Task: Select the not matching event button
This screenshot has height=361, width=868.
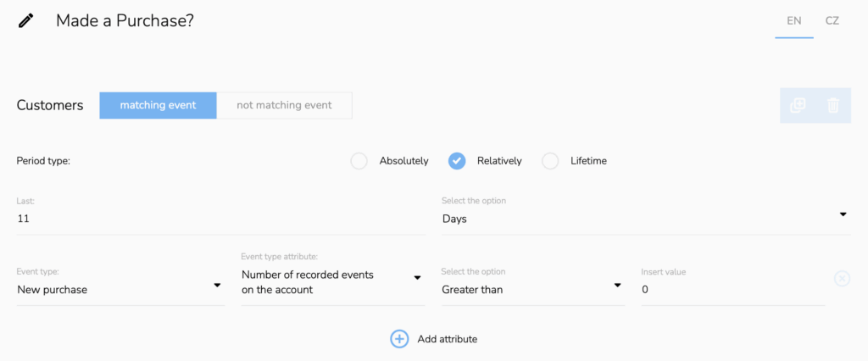Action: (x=284, y=105)
